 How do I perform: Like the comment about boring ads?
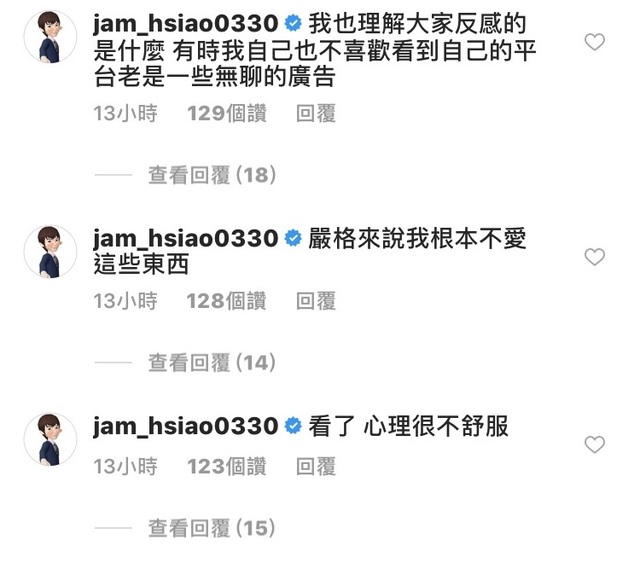[x=594, y=42]
